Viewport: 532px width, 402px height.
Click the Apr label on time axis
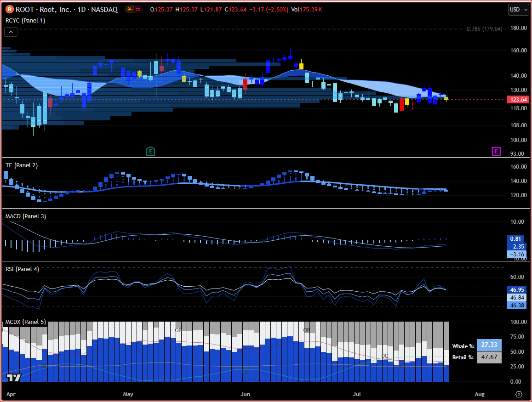click(11, 394)
